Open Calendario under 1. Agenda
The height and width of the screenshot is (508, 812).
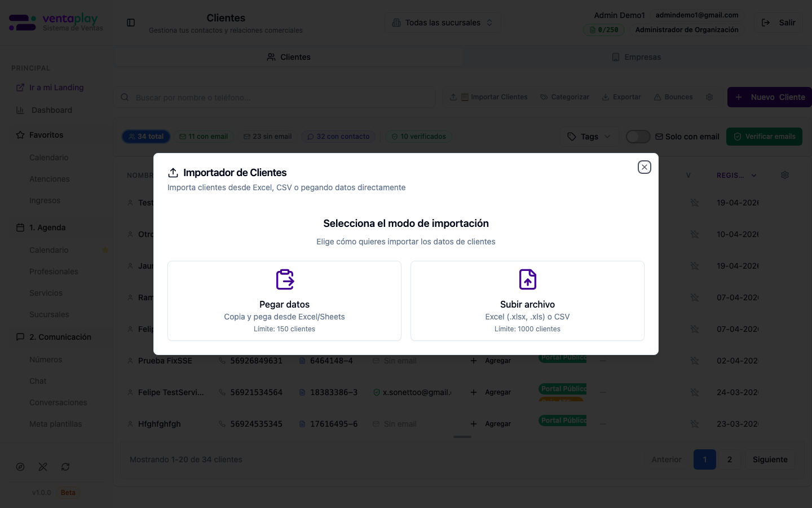tap(49, 250)
